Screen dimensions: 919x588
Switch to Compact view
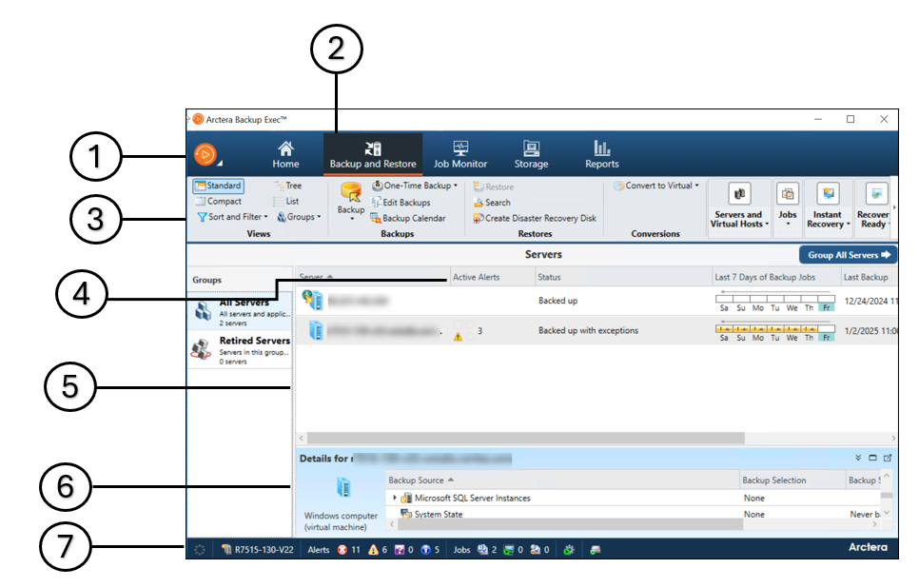(x=219, y=201)
